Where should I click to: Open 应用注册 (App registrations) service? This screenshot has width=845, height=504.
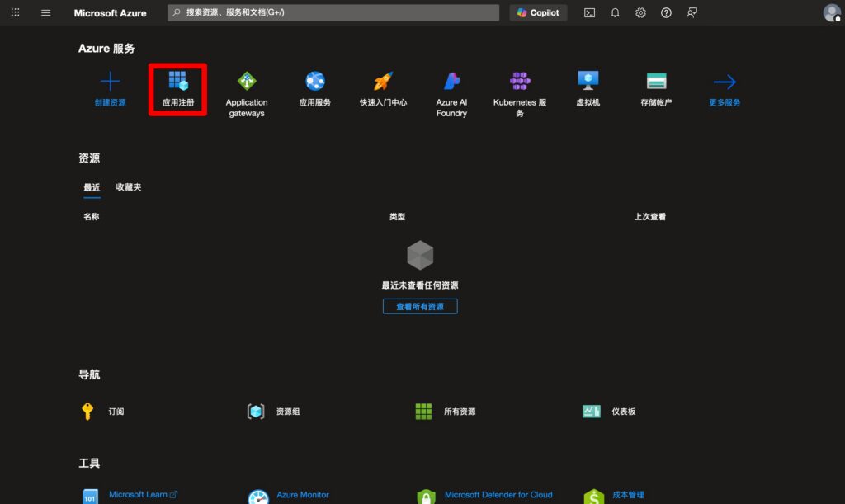pyautogui.click(x=178, y=82)
